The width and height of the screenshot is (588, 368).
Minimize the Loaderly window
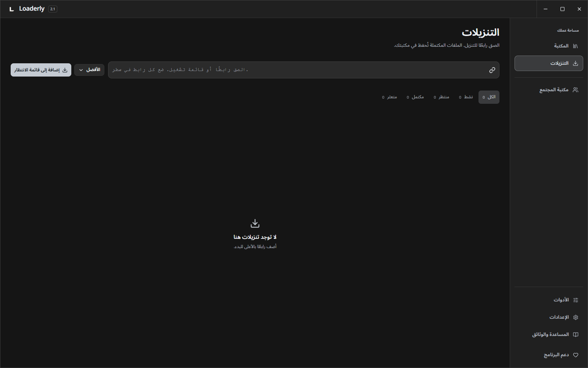coord(545,9)
